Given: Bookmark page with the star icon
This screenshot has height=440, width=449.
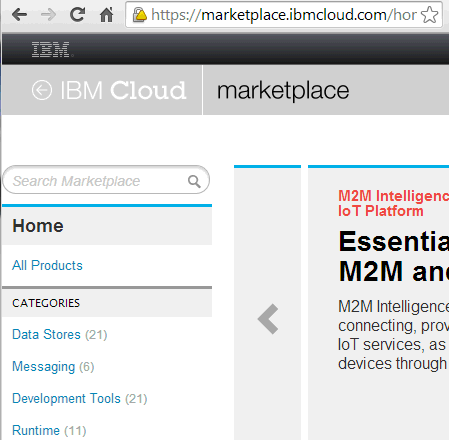Looking at the screenshot, I should (429, 15).
